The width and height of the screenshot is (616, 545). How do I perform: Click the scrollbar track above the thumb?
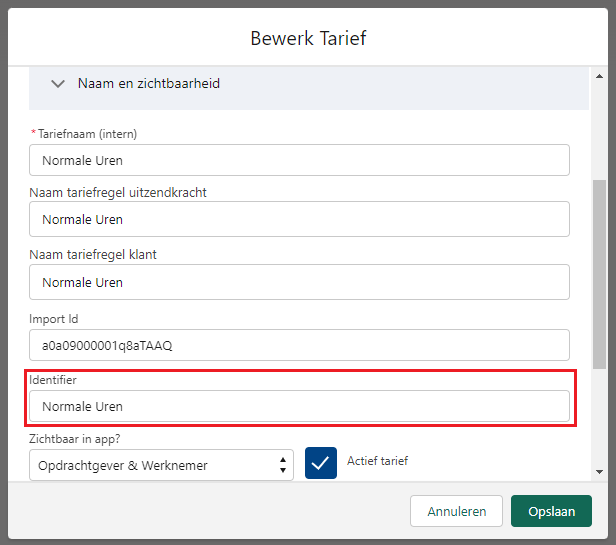[599, 131]
